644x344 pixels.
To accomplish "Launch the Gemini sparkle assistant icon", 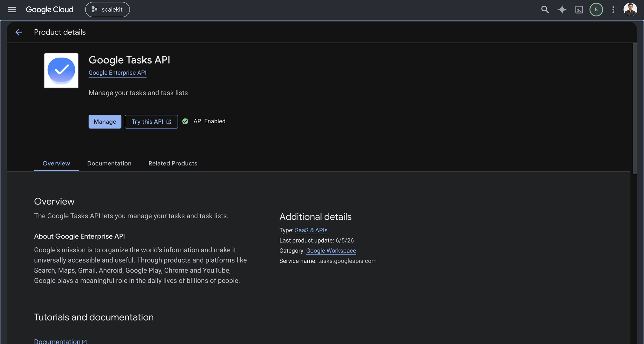I will (562, 10).
